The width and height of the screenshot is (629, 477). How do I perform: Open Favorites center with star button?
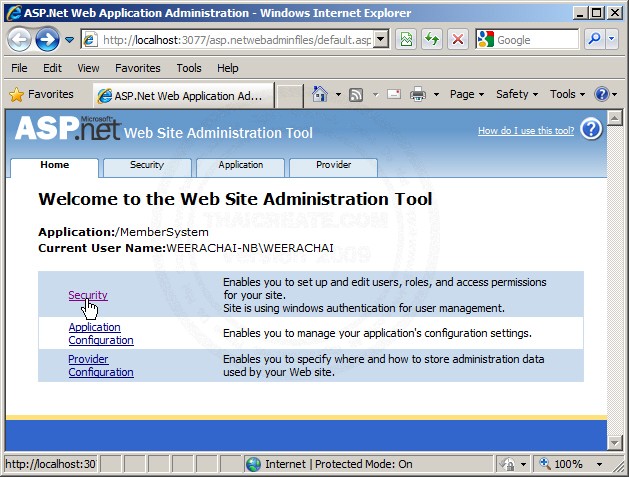click(x=41, y=94)
